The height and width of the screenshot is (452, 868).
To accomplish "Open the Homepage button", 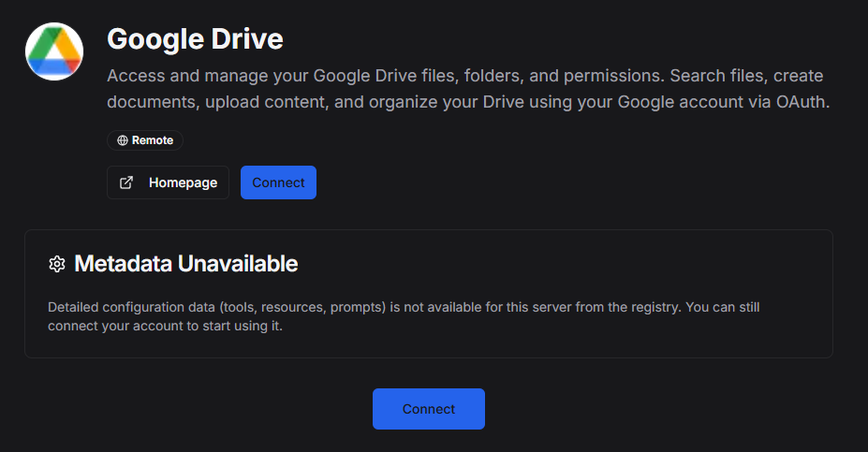I will tap(168, 182).
